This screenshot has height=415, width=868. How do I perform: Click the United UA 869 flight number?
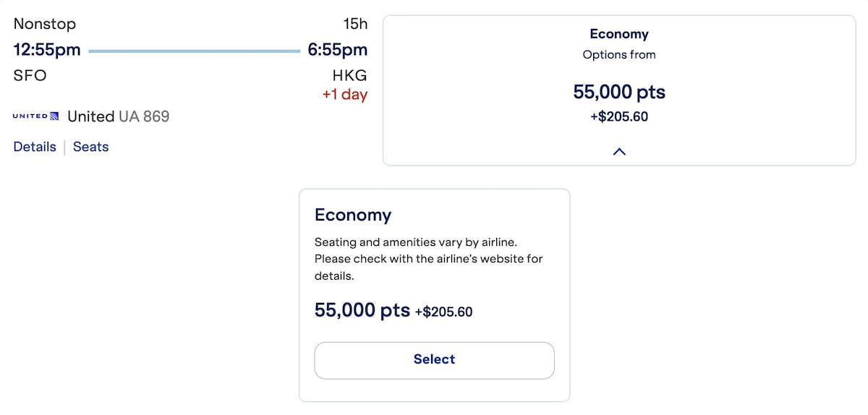tap(119, 116)
